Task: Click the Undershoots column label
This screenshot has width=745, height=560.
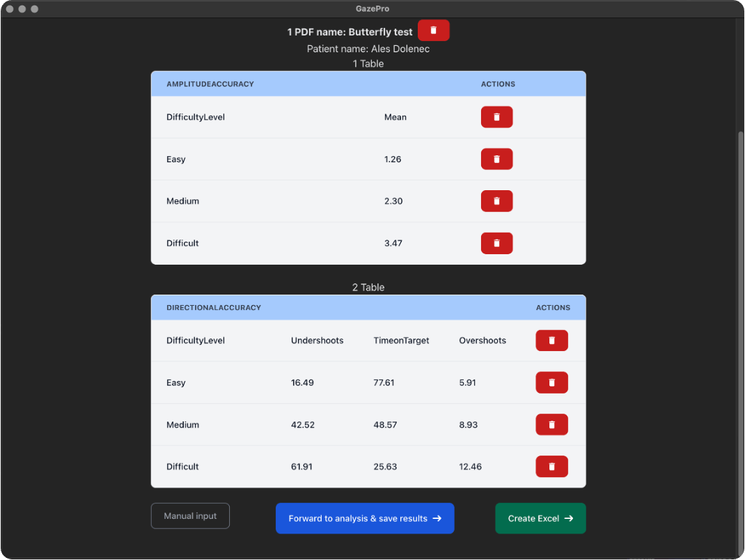Action: coord(317,341)
